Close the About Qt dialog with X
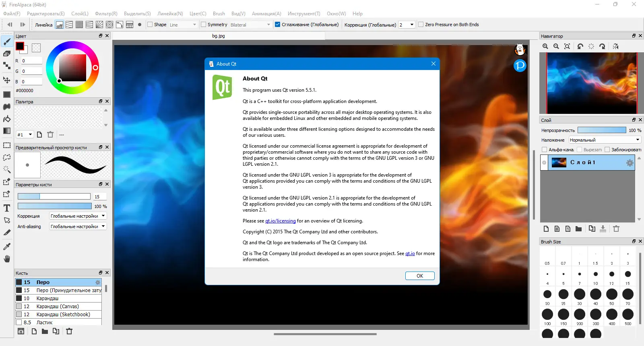 [x=433, y=64]
